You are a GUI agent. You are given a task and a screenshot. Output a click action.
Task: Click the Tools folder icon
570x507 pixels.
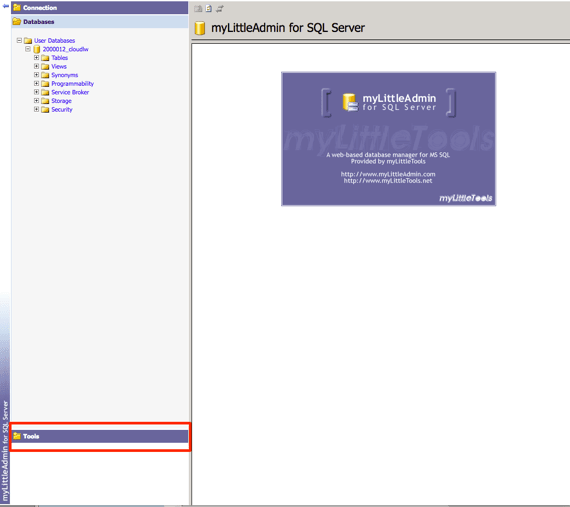(17, 436)
